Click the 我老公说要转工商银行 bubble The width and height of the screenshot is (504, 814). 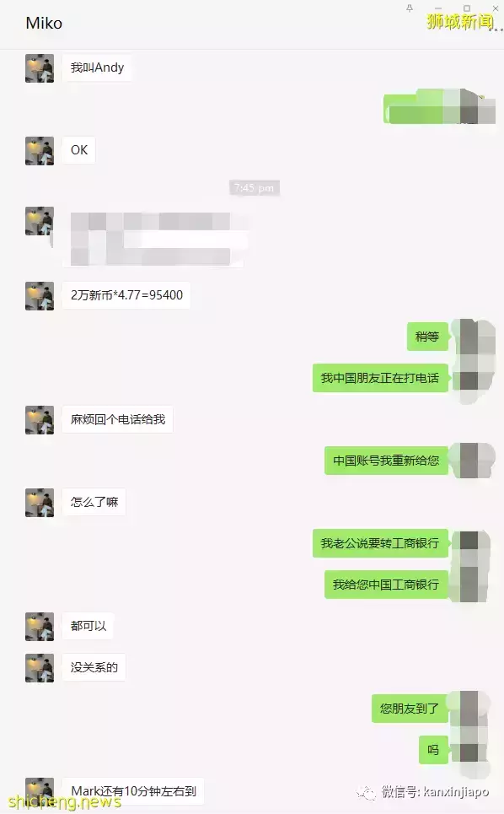coord(380,543)
